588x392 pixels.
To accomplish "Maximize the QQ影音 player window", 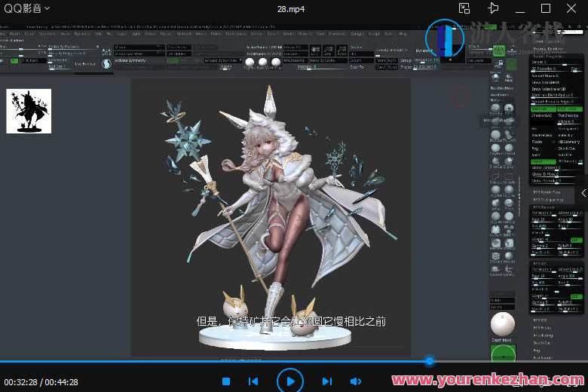I will coord(546,8).
